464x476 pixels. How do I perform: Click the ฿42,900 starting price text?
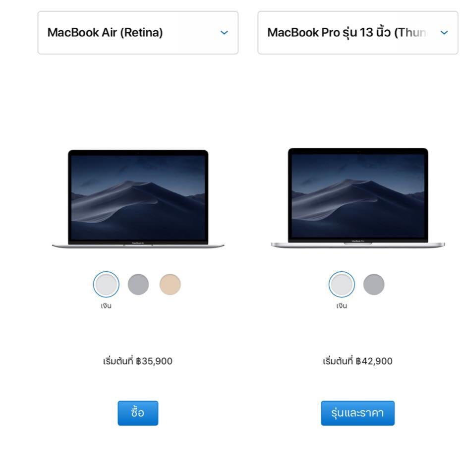(x=374, y=361)
